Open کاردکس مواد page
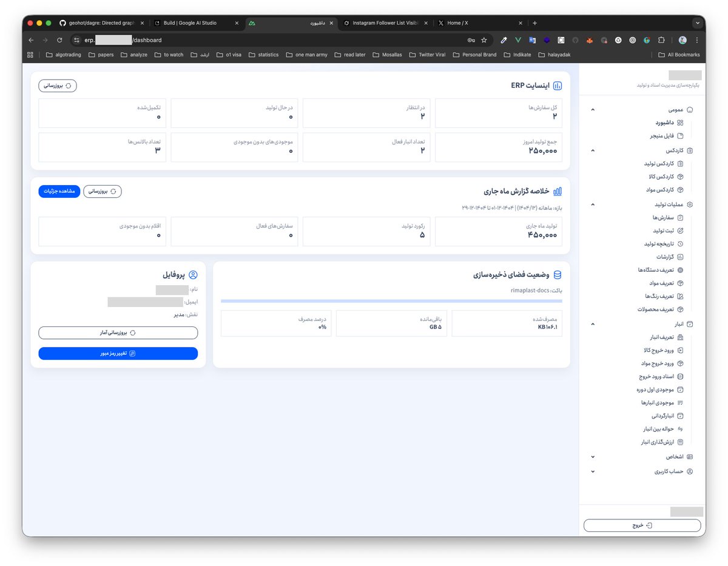 [666, 190]
